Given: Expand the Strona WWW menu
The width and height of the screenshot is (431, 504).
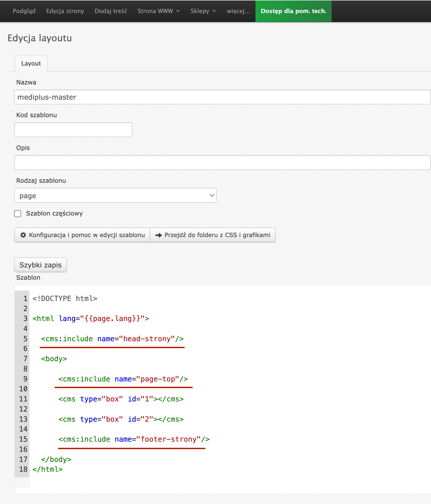Looking at the screenshot, I should (x=158, y=11).
